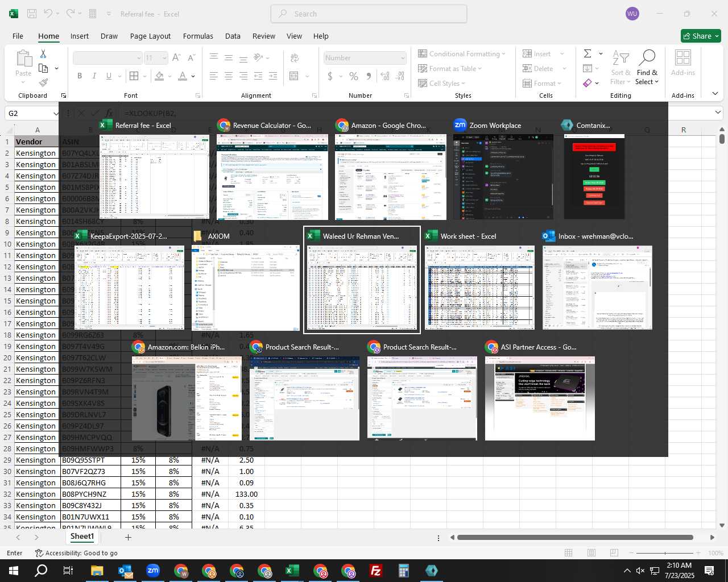The image size is (728, 582).
Task: Switch to the Page Layout tab
Action: click(x=150, y=36)
